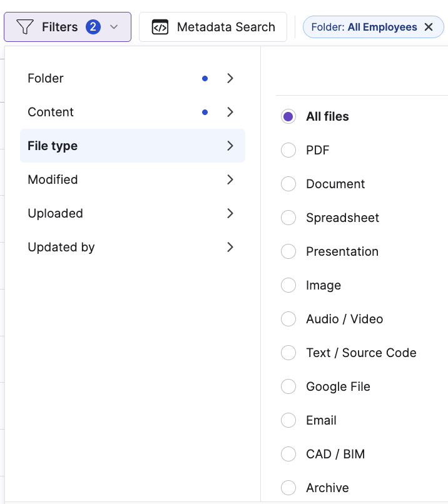Choose the Spreadsheet radio option

coord(288,218)
